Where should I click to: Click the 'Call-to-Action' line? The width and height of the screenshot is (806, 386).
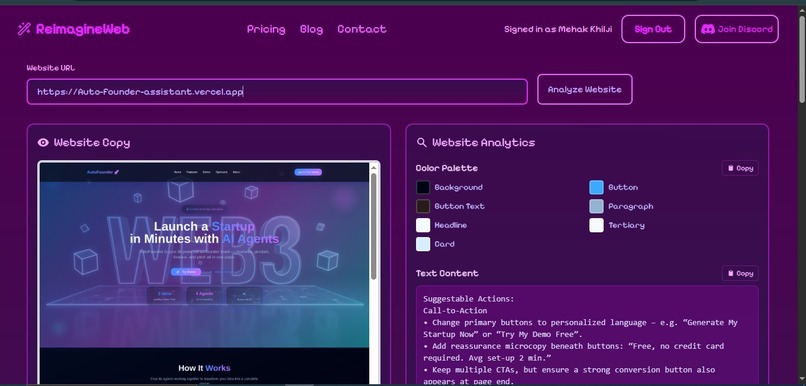point(455,310)
